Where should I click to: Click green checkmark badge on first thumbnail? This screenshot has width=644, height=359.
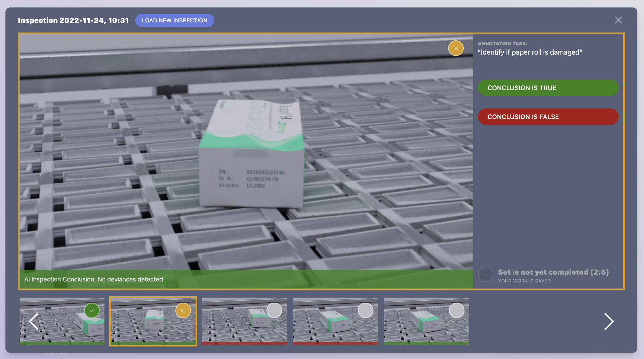pos(92,311)
